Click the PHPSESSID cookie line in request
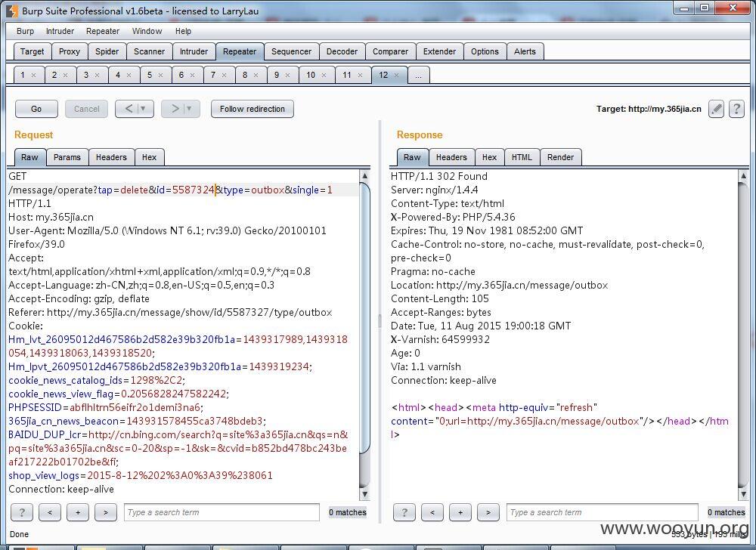 pos(106,407)
